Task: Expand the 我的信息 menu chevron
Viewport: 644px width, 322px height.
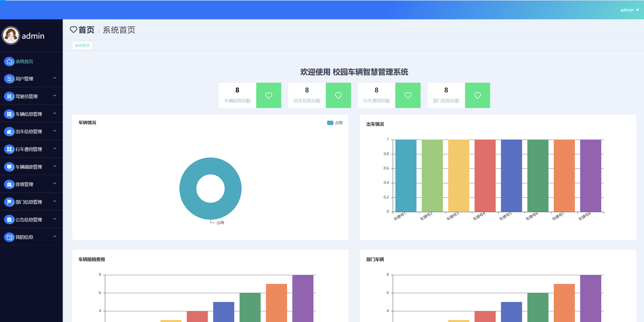Action: [x=55, y=236]
